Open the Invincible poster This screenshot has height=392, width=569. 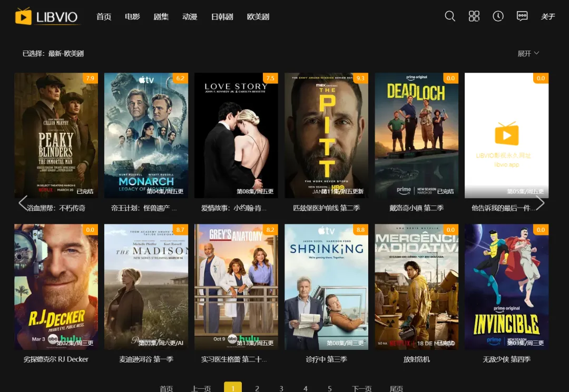[x=507, y=287]
